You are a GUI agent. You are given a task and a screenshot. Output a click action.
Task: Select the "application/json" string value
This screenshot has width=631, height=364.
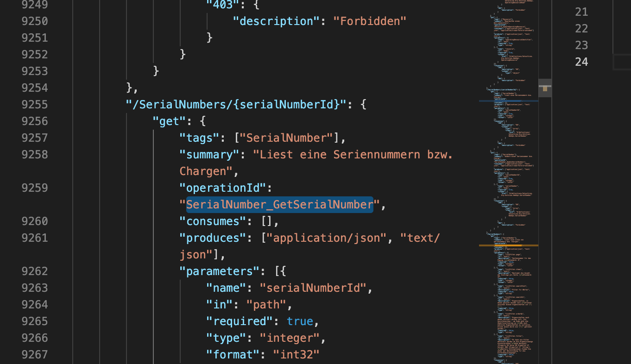click(326, 238)
